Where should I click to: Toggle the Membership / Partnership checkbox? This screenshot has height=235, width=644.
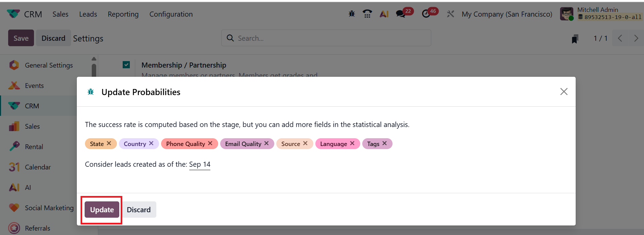click(126, 65)
